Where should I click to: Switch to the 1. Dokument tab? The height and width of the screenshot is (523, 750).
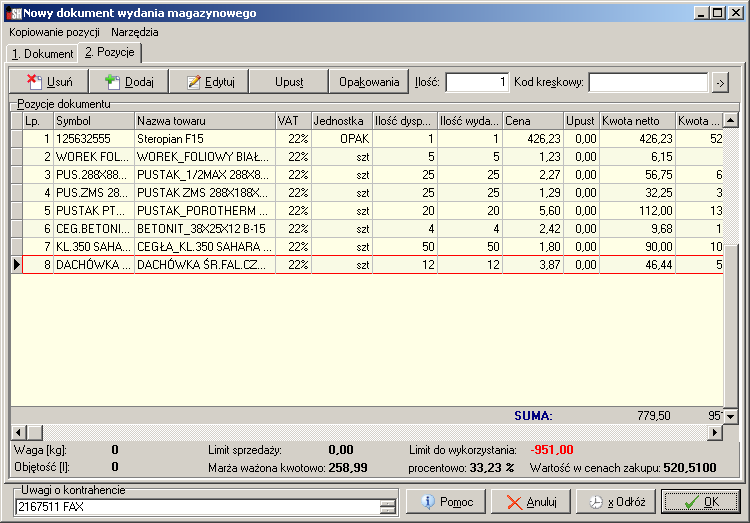43,54
